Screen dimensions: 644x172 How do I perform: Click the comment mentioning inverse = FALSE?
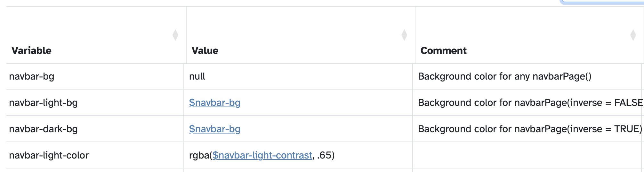tap(530, 103)
